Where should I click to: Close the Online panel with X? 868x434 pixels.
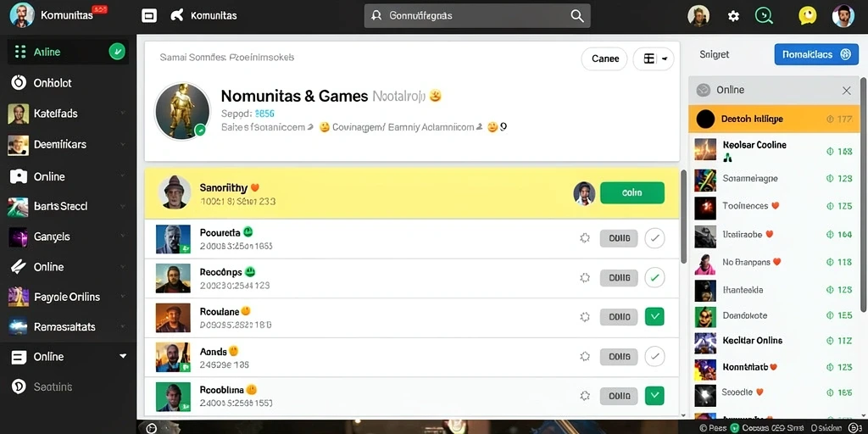tap(847, 90)
